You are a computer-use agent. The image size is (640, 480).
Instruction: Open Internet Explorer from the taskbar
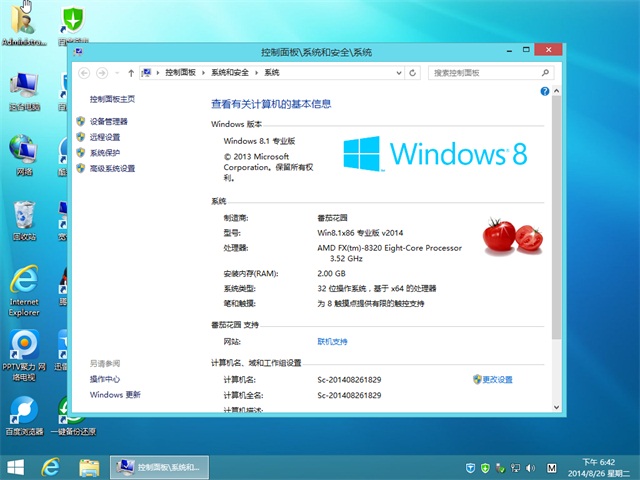[x=49, y=467]
